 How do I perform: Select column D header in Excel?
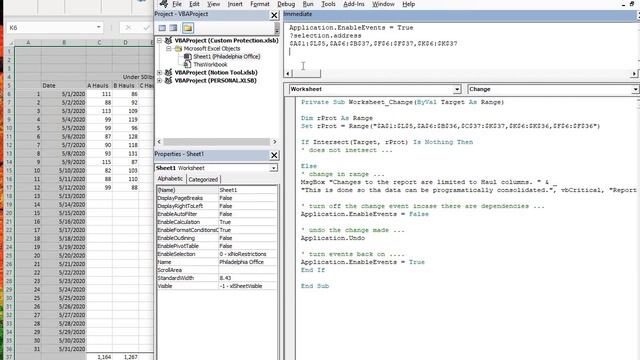coord(125,42)
